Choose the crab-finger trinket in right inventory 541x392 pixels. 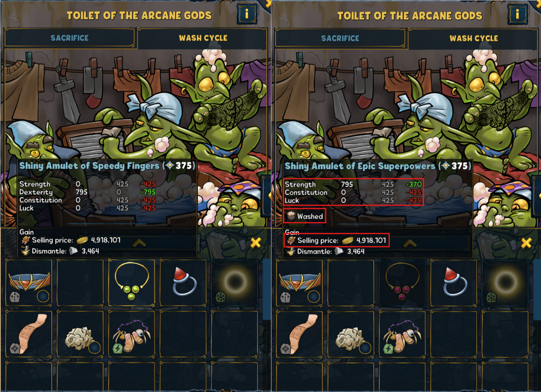(x=402, y=334)
